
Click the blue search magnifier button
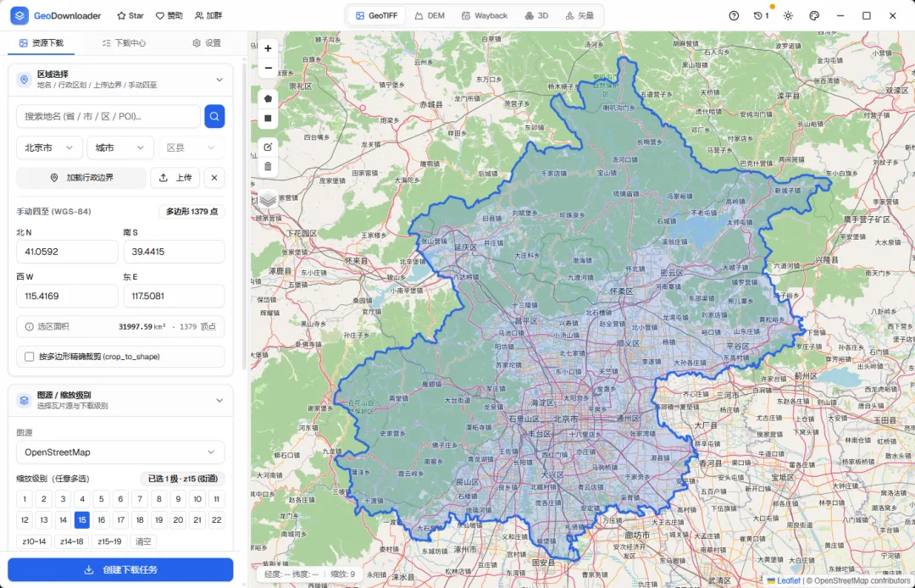point(214,116)
